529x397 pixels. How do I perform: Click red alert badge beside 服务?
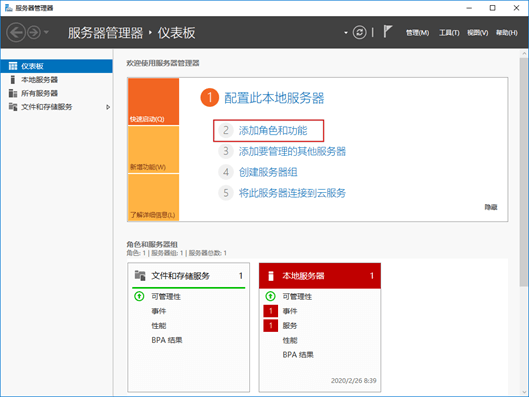click(271, 325)
